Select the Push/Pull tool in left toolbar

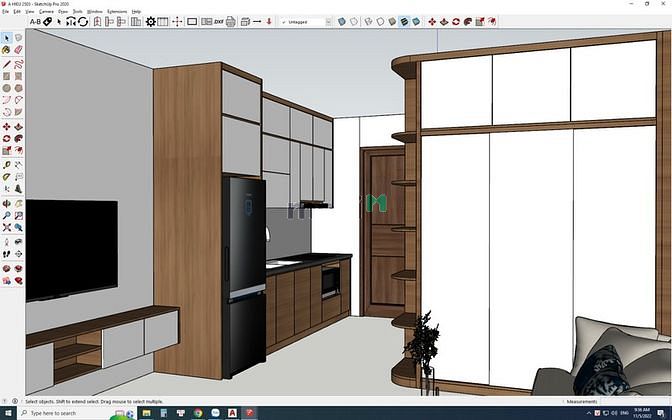tap(18, 127)
